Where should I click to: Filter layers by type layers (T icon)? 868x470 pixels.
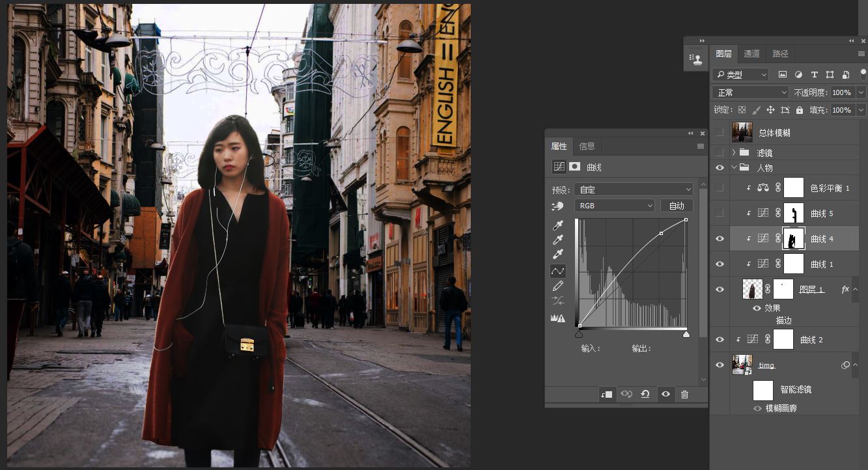pos(814,75)
